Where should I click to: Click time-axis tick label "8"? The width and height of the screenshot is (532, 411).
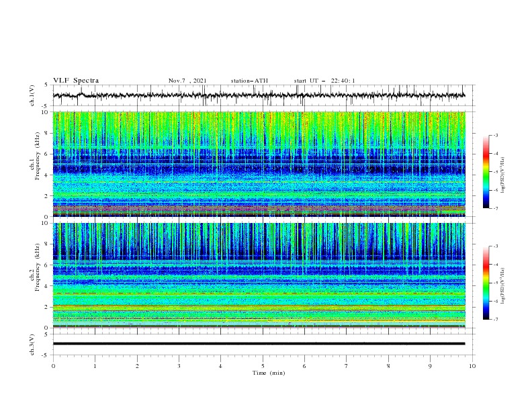(x=388, y=366)
